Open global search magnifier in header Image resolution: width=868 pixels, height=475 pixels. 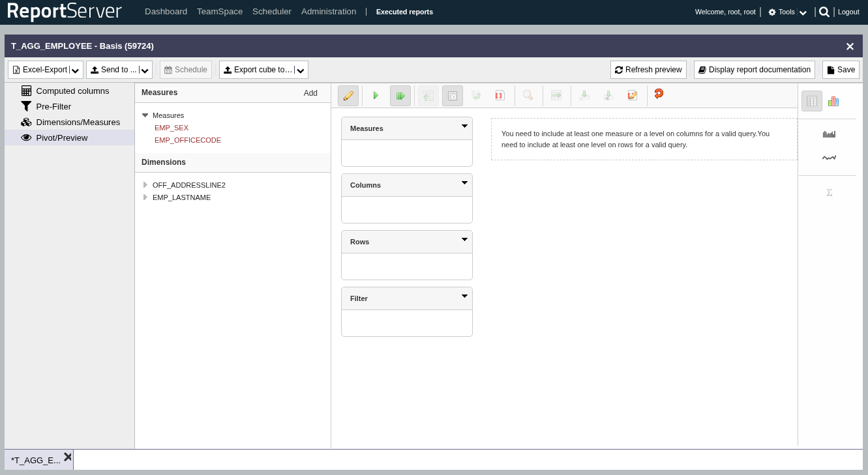click(824, 12)
